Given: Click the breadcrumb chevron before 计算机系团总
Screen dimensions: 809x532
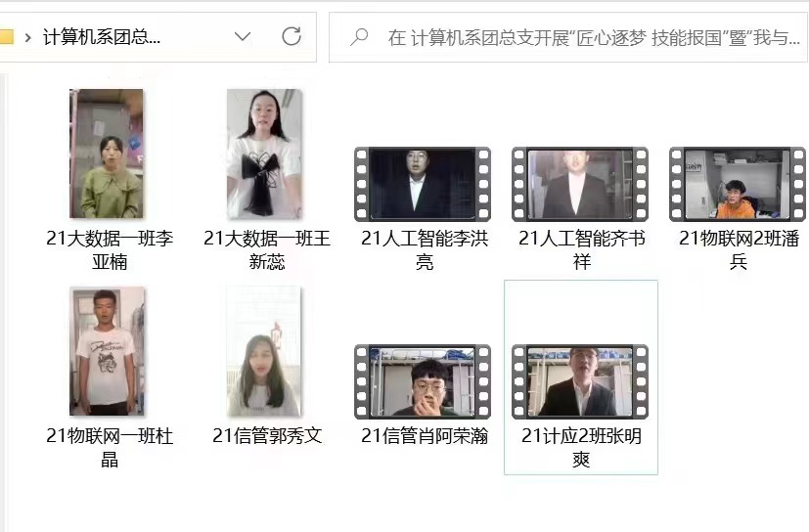Looking at the screenshot, I should 27,38.
